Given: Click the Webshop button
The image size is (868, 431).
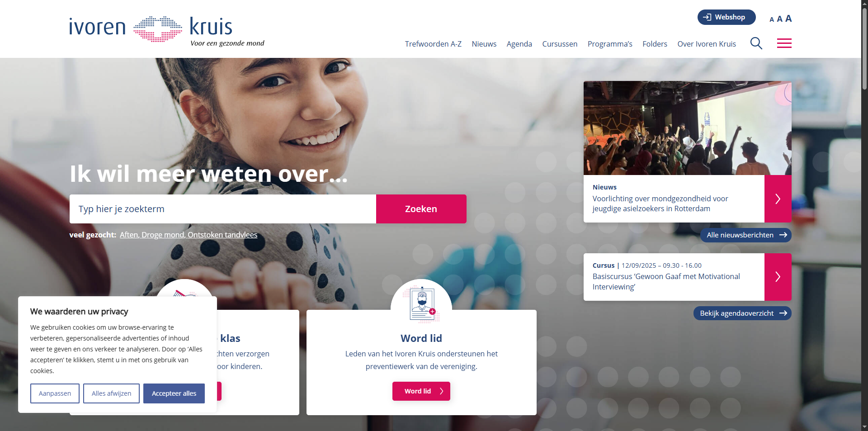Looking at the screenshot, I should coord(726,17).
